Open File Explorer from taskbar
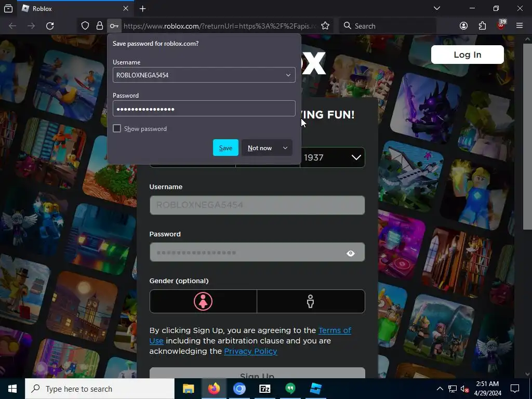 click(x=188, y=389)
